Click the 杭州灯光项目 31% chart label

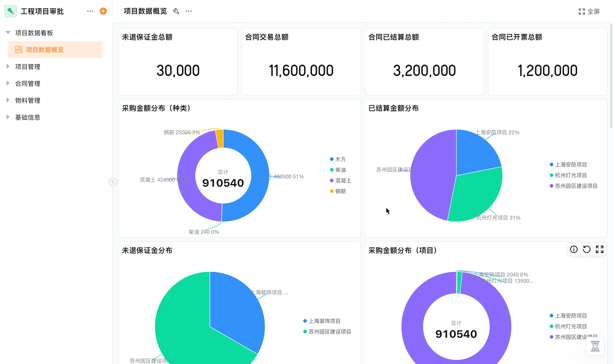[x=498, y=218]
